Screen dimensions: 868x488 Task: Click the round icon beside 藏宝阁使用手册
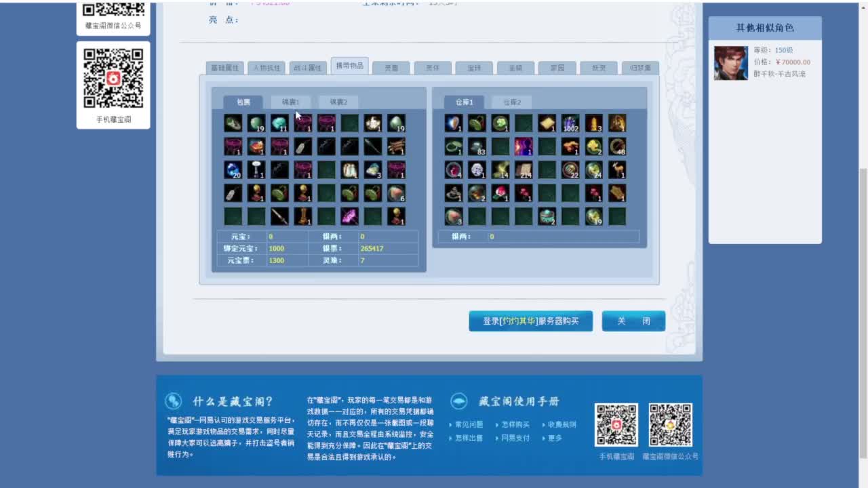point(459,401)
